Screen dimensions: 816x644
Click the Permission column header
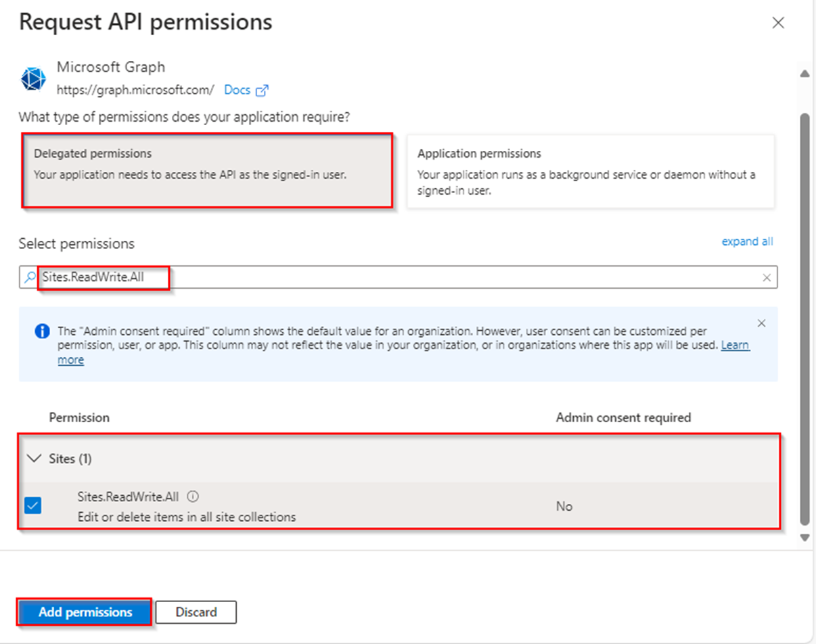(x=79, y=417)
